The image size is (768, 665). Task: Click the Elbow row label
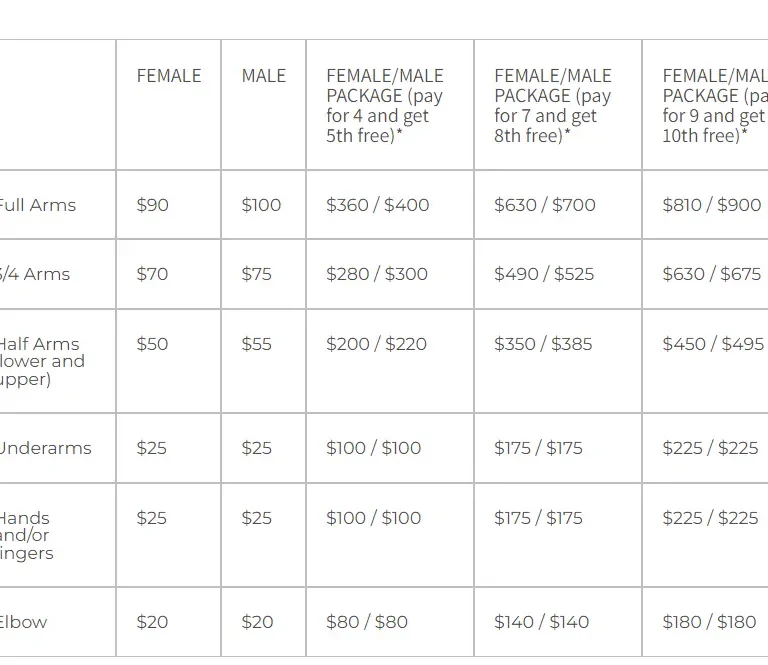tap(24, 622)
